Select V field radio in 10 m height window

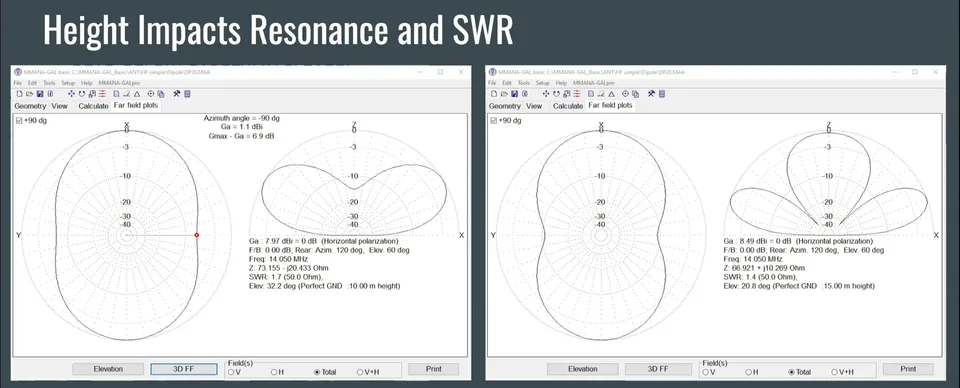[231, 371]
